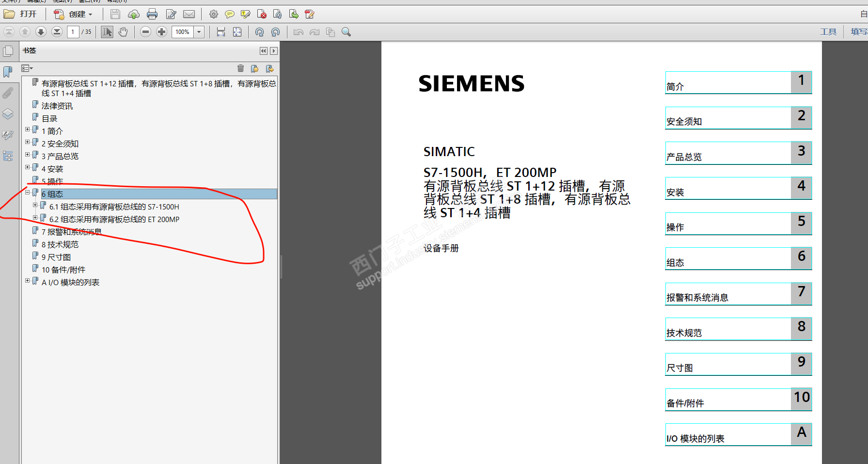Click the Open (打开) folder button
The height and width of the screenshot is (464, 868).
20,14
